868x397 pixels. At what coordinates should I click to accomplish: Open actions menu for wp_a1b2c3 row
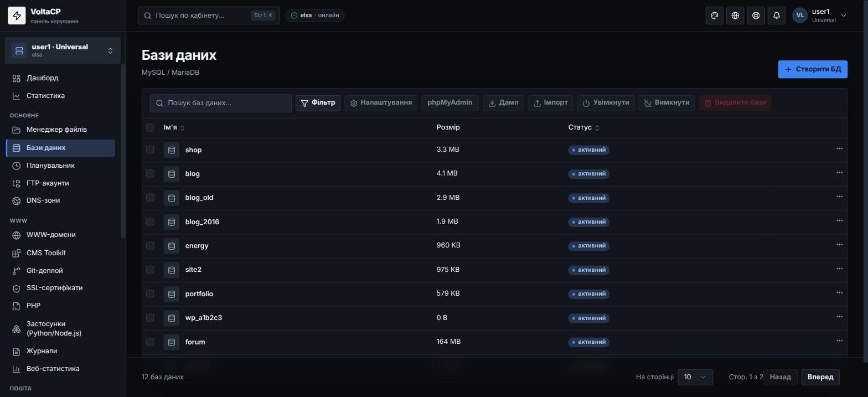(x=839, y=317)
